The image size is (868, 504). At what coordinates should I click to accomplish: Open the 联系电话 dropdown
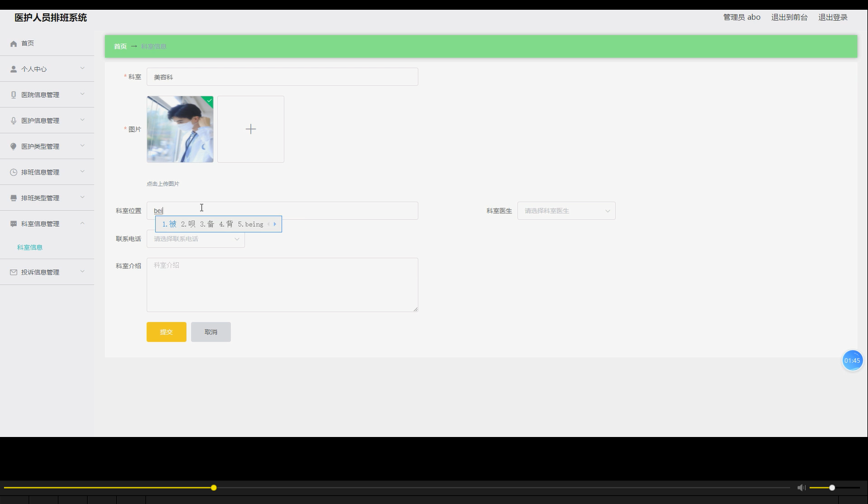[x=196, y=239]
